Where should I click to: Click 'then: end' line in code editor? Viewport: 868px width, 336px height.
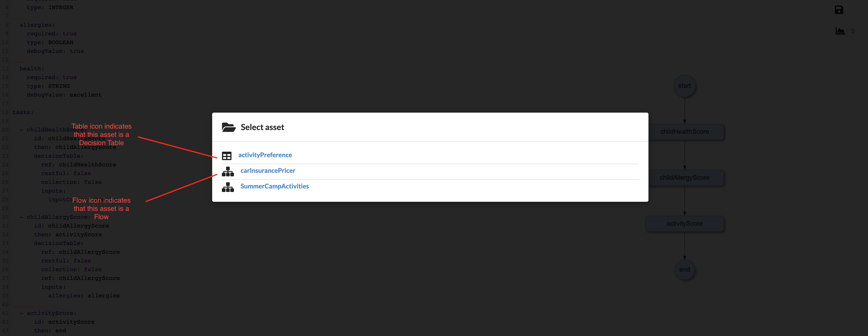coord(50,331)
